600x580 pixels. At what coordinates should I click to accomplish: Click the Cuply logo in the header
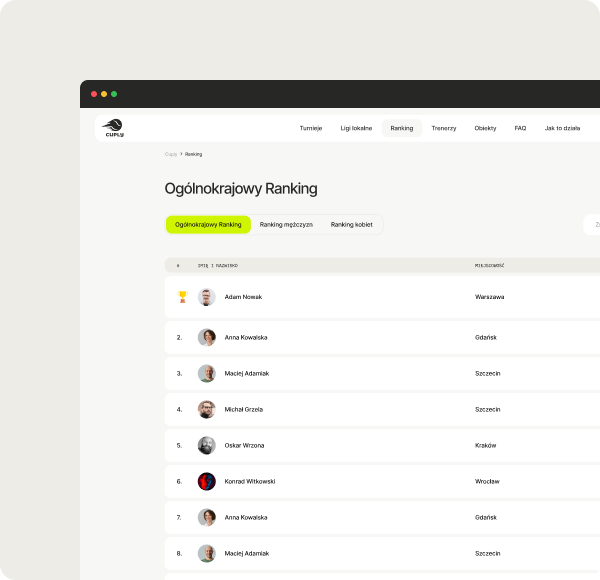point(114,128)
